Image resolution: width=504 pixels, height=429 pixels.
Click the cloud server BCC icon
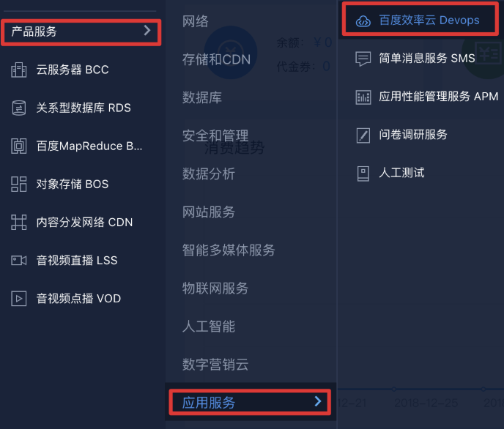tap(18, 70)
